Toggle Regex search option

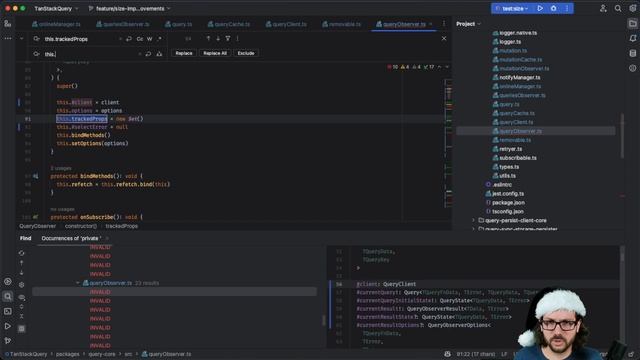160,39
